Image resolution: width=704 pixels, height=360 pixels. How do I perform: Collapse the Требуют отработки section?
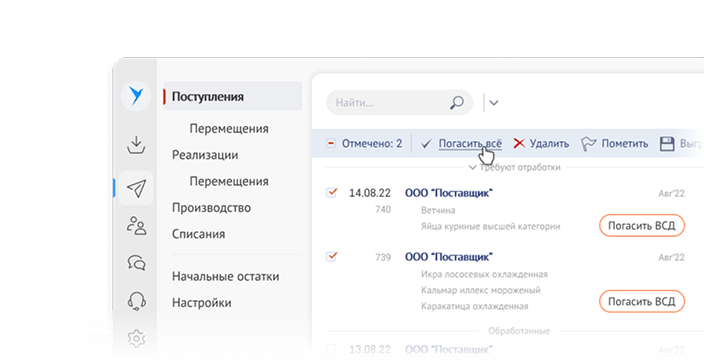tap(472, 167)
